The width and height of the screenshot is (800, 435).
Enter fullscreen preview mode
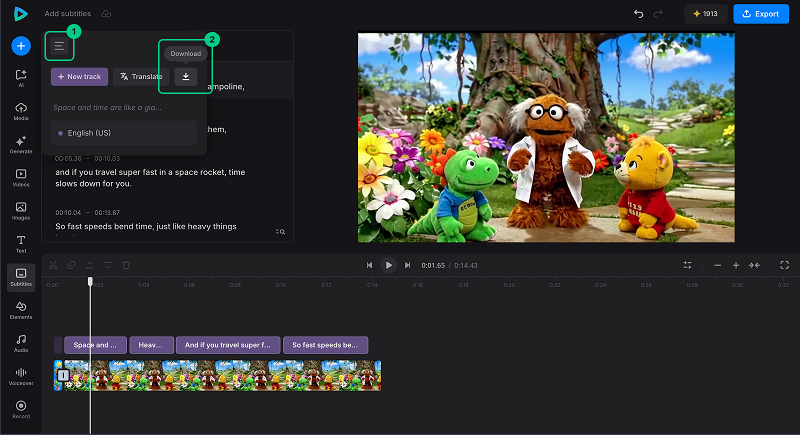[785, 265]
